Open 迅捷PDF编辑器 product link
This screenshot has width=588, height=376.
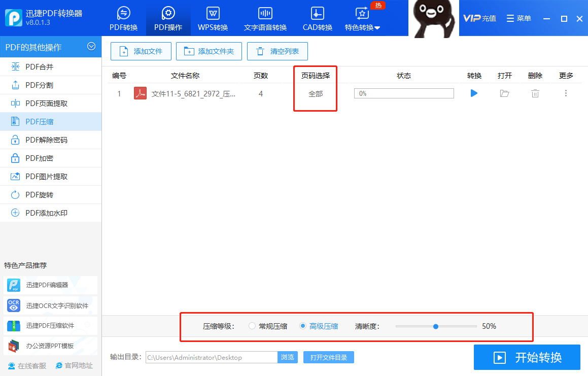51,285
